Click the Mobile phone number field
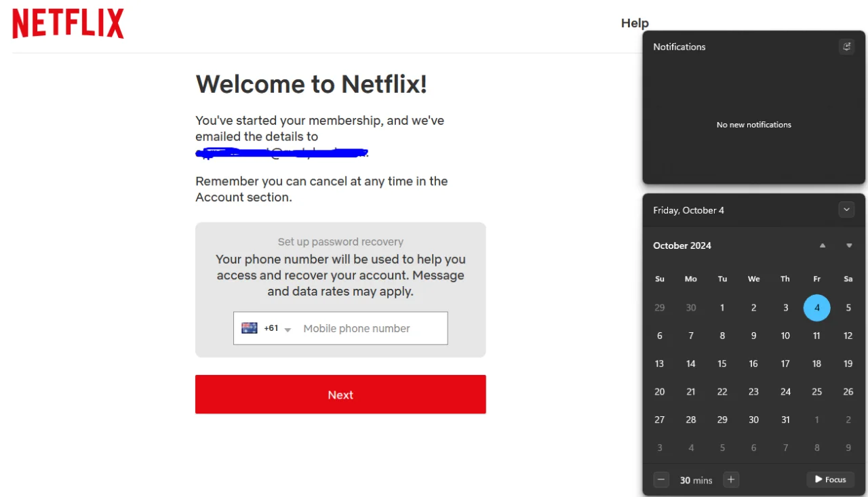The height and width of the screenshot is (497, 868). click(372, 328)
